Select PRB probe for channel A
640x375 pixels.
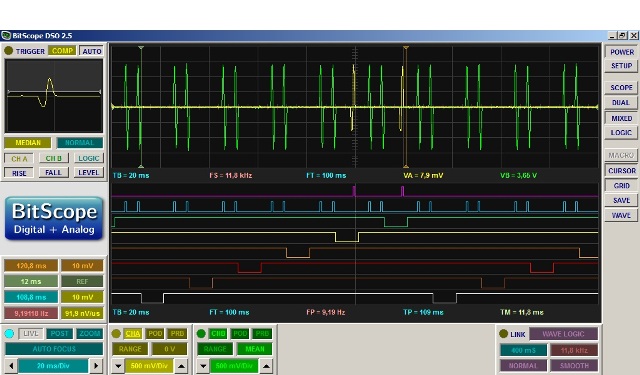click(178, 334)
